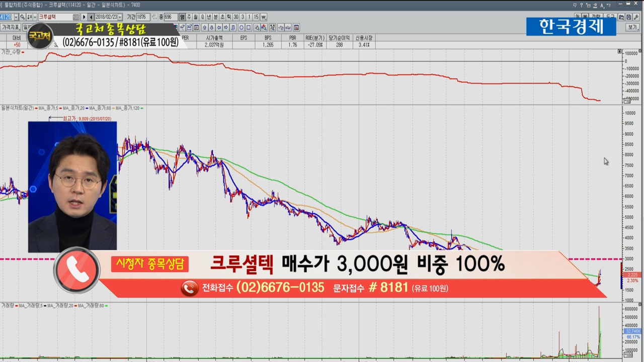Screen dimensions: 644x362
Task: Click the down arrow toolbar icon
Action: click(211, 27)
